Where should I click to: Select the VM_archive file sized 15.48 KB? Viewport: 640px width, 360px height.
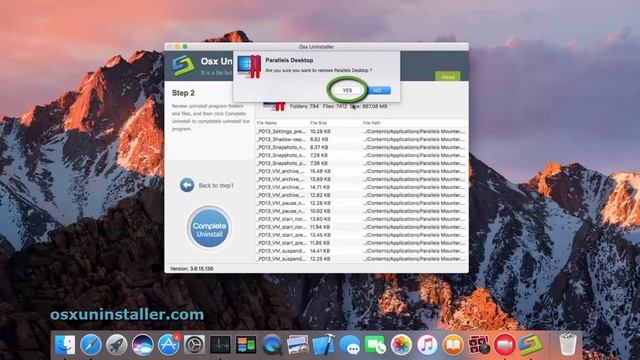click(362, 171)
